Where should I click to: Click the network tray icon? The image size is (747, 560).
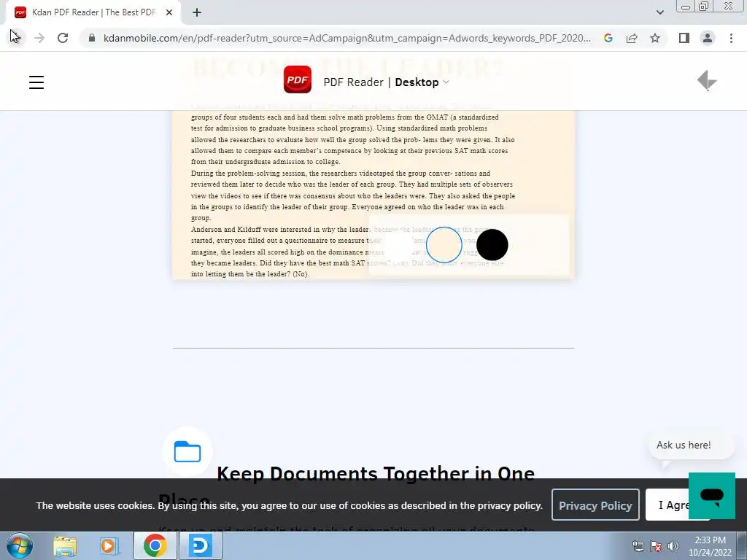[x=638, y=545]
